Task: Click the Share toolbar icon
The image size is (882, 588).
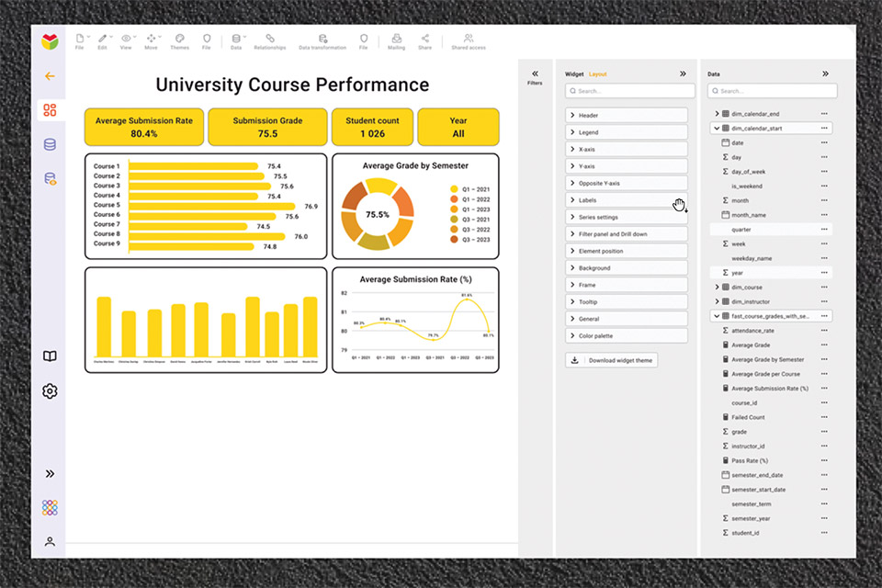Action: (424, 41)
